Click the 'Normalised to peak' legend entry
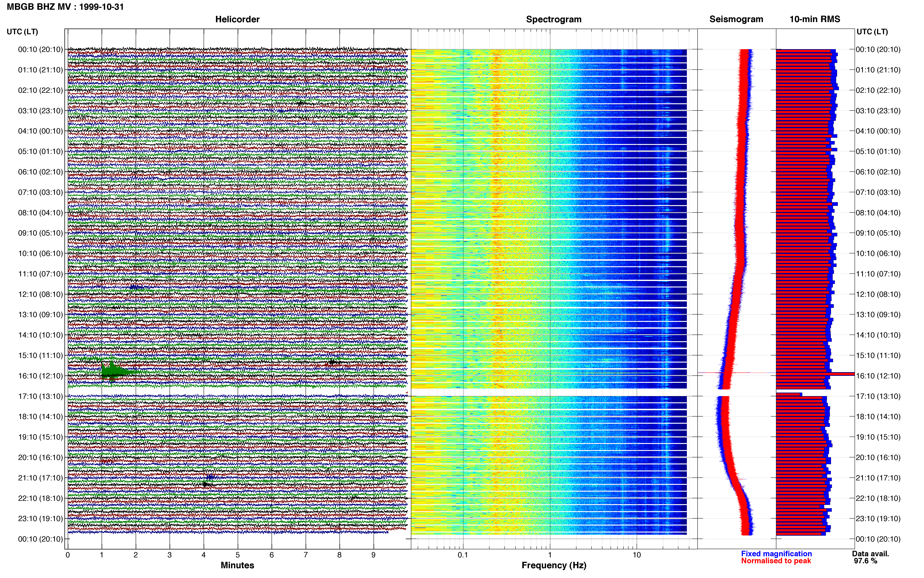924x578 pixels. [x=776, y=561]
